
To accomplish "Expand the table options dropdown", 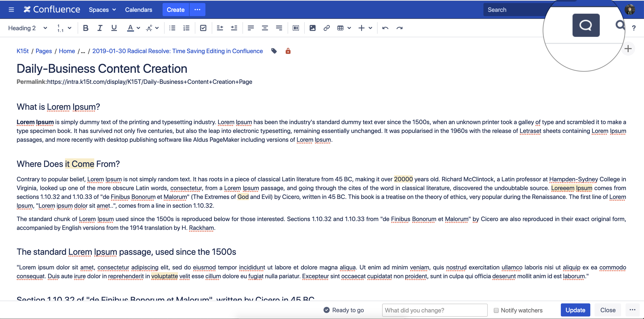I will [x=349, y=28].
